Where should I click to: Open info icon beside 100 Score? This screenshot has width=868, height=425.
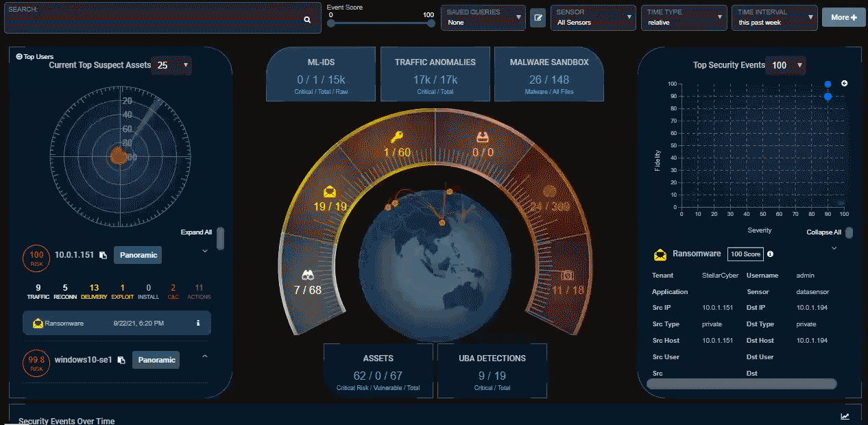(x=771, y=254)
